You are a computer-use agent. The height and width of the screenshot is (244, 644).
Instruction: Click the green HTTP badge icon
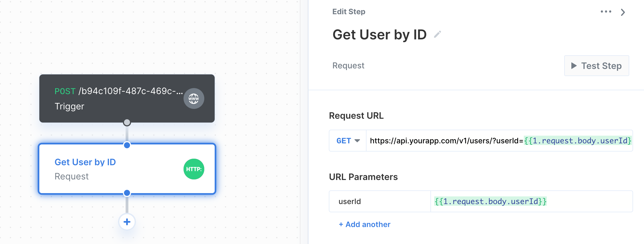[194, 169]
